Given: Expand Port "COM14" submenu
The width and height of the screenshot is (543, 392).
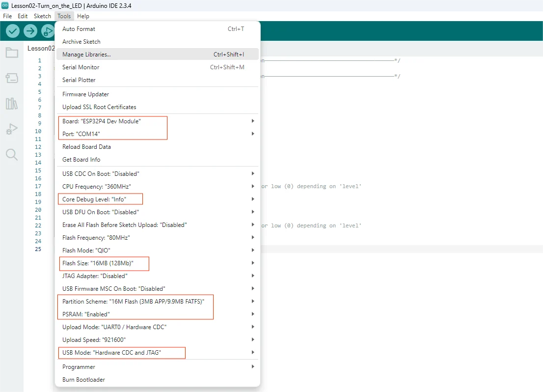Looking at the screenshot, I should (158, 134).
